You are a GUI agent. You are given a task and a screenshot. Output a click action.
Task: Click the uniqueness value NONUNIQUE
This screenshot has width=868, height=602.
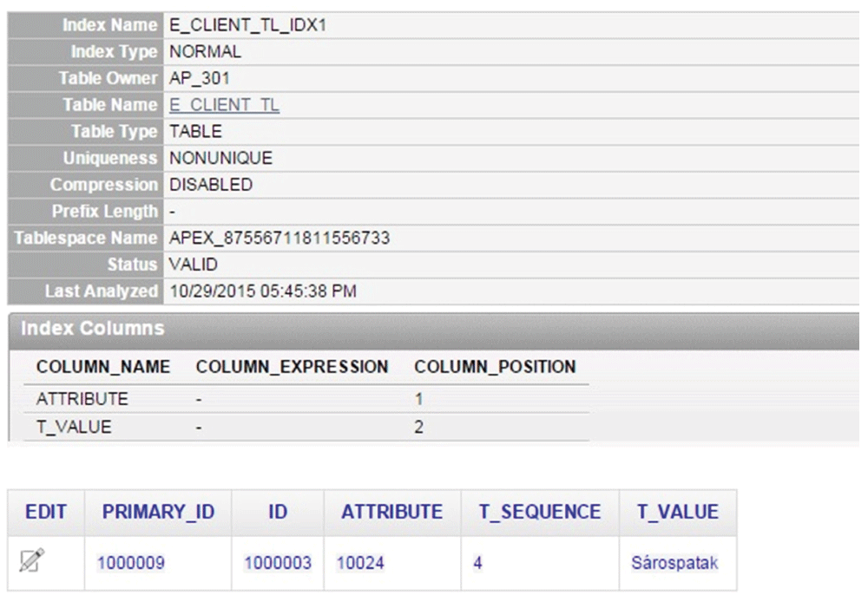(x=220, y=158)
